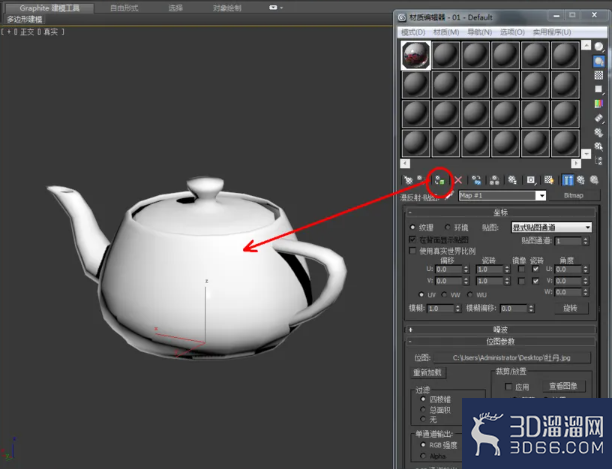Open the 实用程序(U) menu

click(x=552, y=32)
